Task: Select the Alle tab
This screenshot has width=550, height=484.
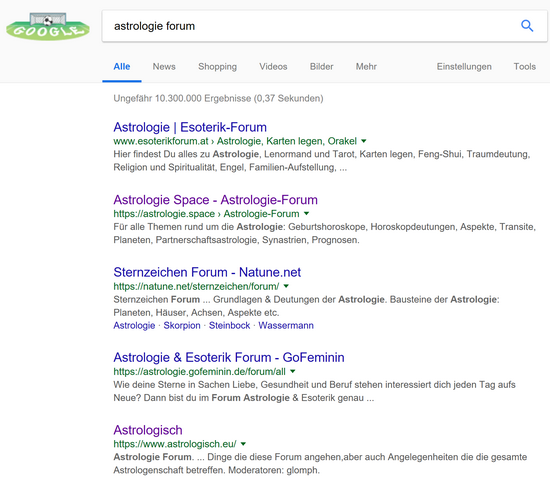Action: (122, 66)
